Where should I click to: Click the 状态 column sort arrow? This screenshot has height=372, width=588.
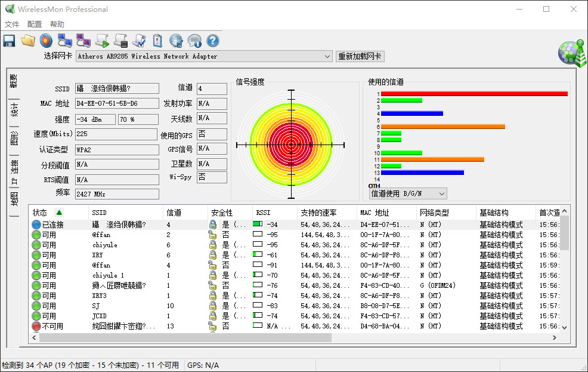point(58,213)
